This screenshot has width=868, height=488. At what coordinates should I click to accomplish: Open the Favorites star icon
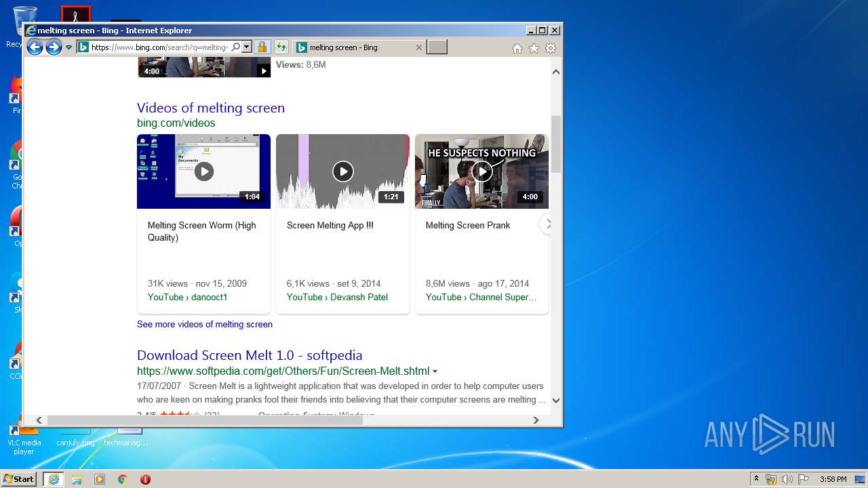534,48
